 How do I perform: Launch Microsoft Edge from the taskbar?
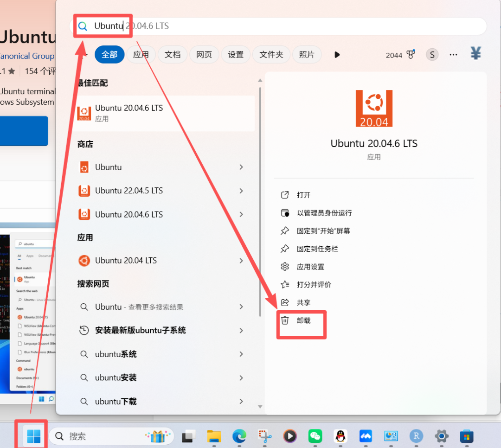point(239,436)
